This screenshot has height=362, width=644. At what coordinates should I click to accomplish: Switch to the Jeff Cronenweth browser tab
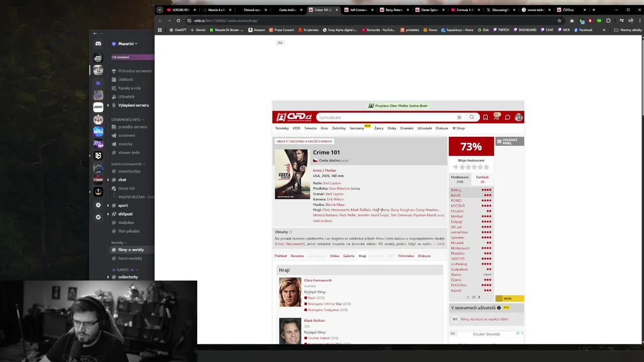tap(359, 10)
